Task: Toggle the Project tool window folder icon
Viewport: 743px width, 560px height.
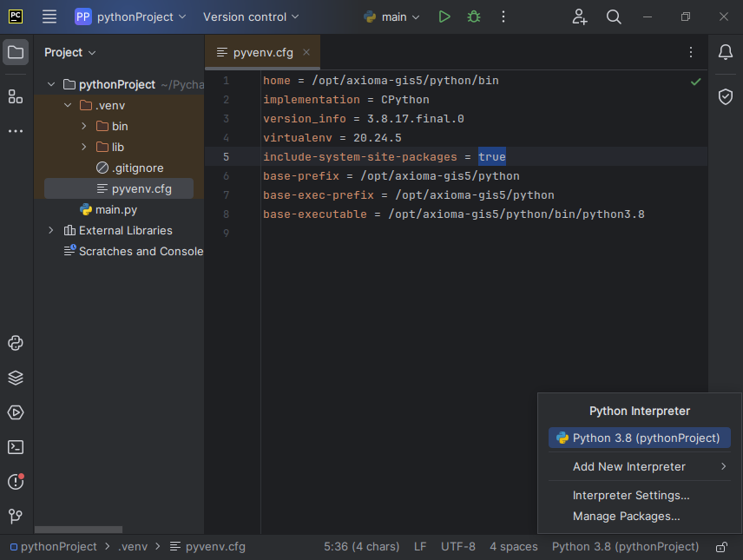Action: 16,52
